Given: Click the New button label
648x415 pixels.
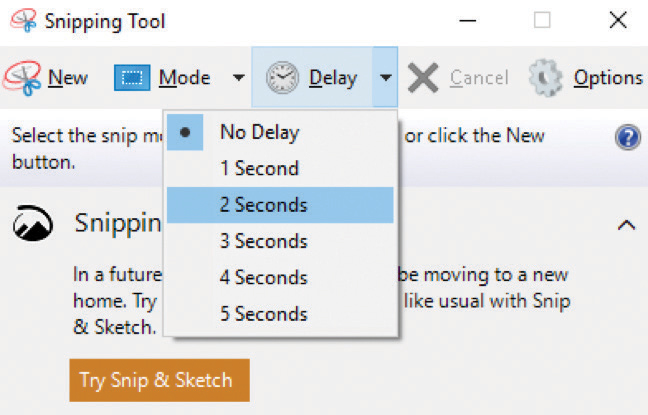Looking at the screenshot, I should click(x=68, y=78).
